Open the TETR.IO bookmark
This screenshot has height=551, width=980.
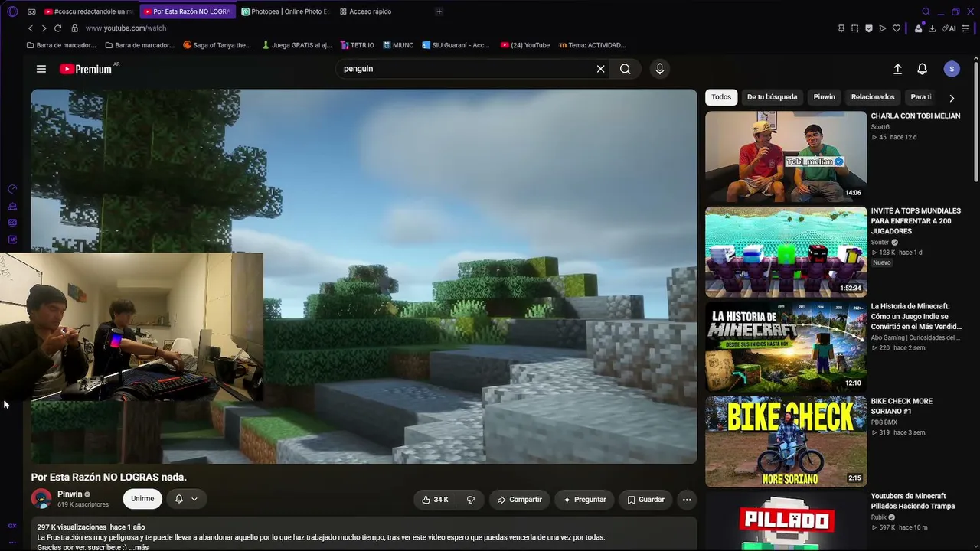pos(358,45)
